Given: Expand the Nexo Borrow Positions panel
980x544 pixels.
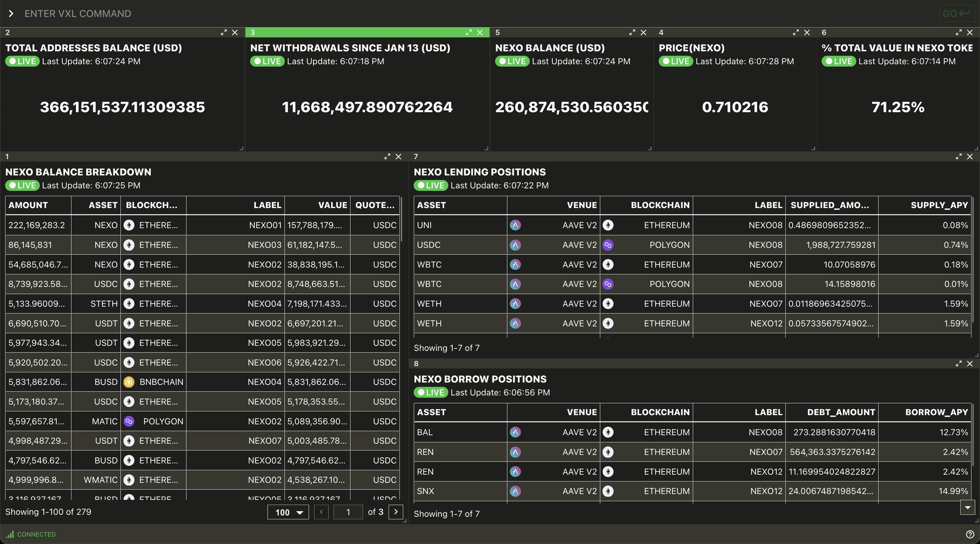Looking at the screenshot, I should pos(958,364).
